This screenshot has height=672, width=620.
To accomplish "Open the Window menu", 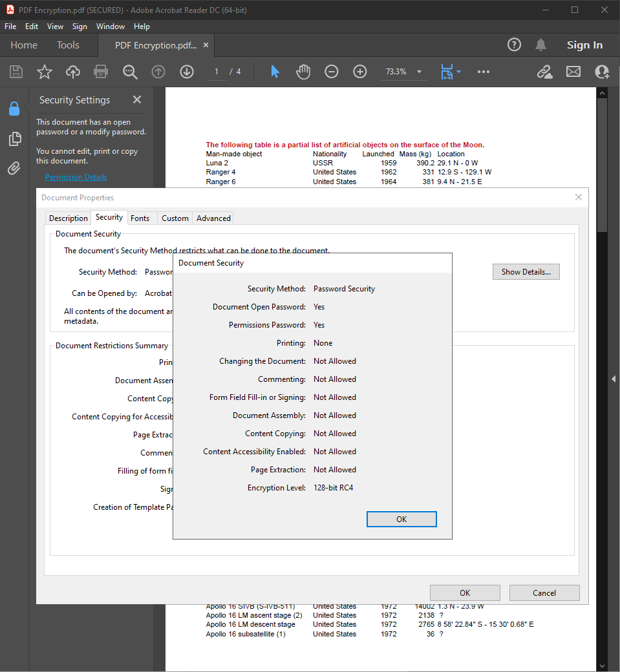I will click(x=111, y=26).
